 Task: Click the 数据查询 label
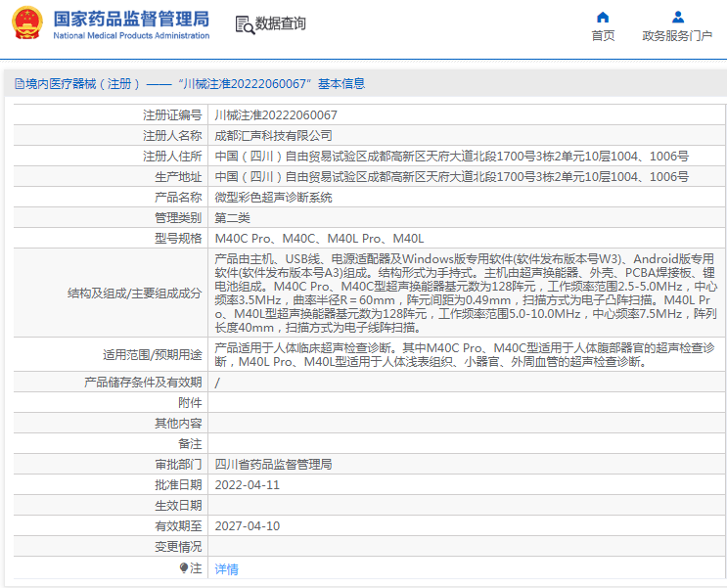(x=281, y=23)
